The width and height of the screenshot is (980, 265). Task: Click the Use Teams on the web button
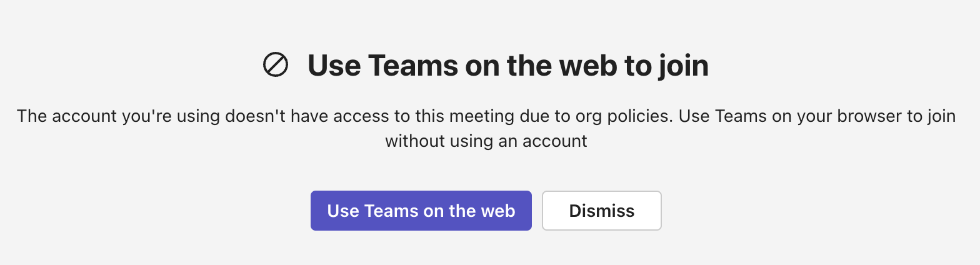tap(421, 211)
